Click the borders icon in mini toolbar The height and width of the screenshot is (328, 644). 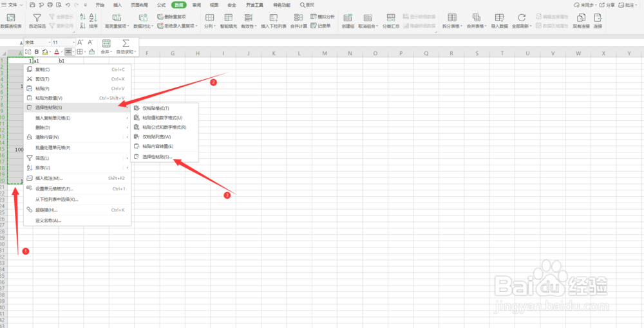pos(80,51)
